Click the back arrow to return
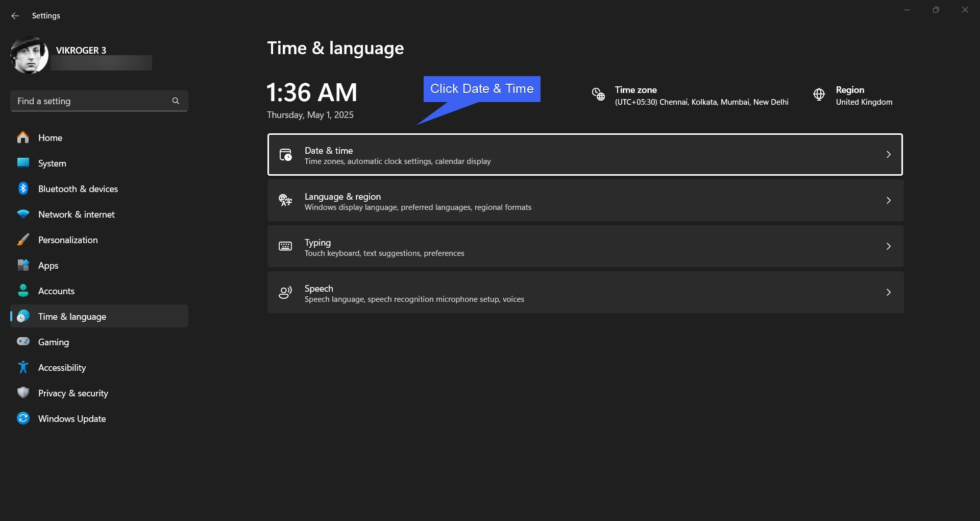 point(15,15)
